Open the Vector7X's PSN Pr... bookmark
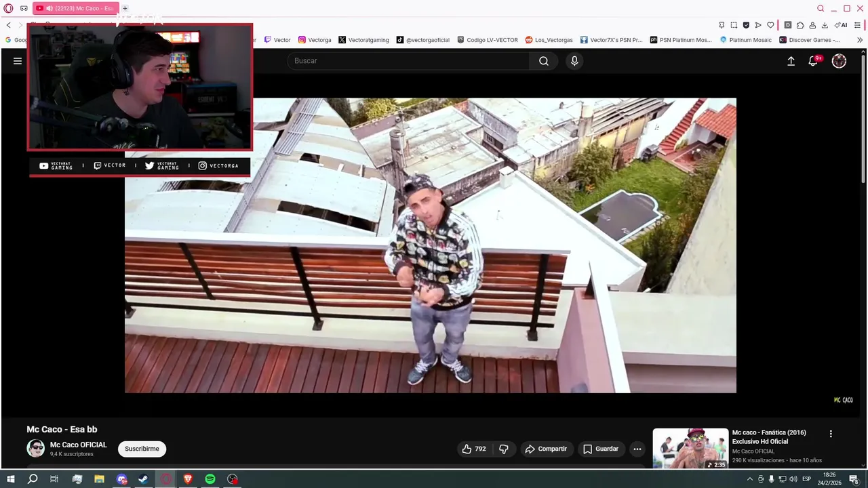868x488 pixels. [611, 40]
